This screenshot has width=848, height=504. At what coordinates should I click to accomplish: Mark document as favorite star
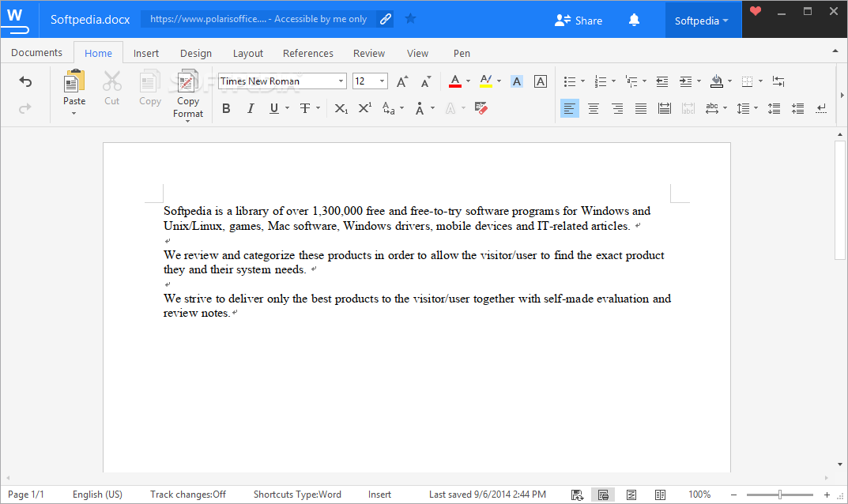pos(410,19)
